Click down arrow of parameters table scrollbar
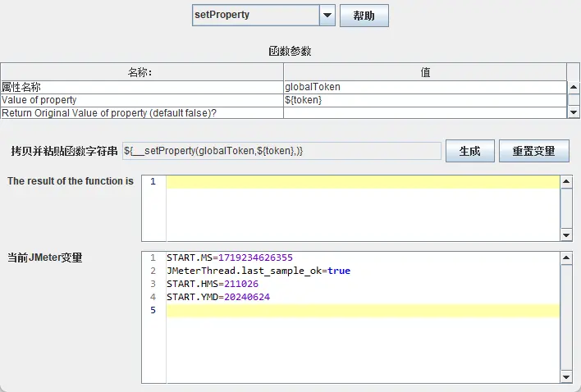Viewport: 581px width, 392px height. (574, 112)
